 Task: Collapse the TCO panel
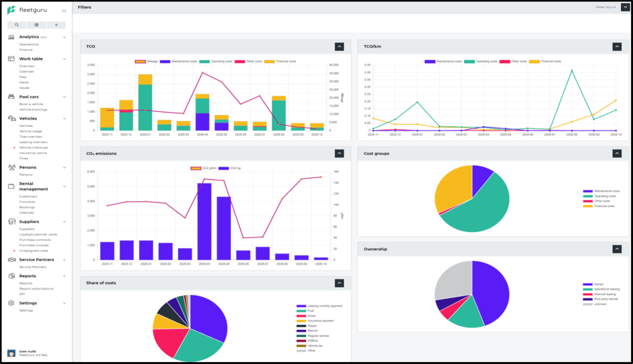339,46
